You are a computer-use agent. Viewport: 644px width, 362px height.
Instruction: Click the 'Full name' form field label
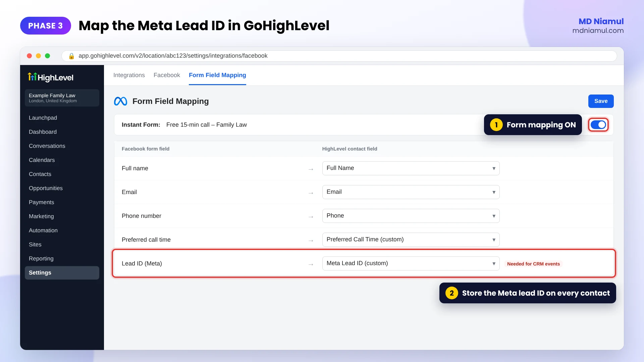pyautogui.click(x=135, y=168)
